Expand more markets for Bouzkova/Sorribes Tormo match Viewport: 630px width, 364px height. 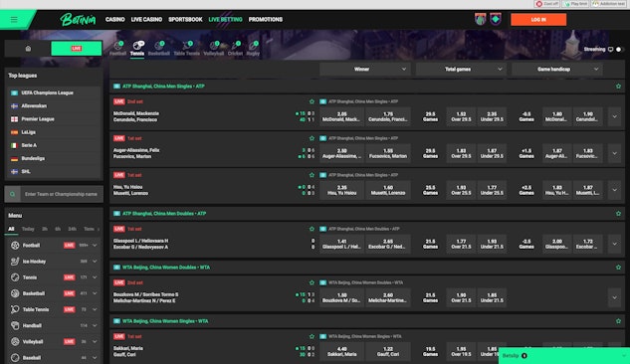point(614,297)
